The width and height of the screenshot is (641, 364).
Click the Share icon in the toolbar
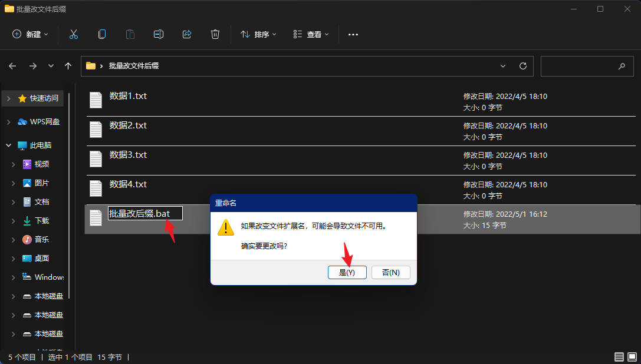click(186, 34)
